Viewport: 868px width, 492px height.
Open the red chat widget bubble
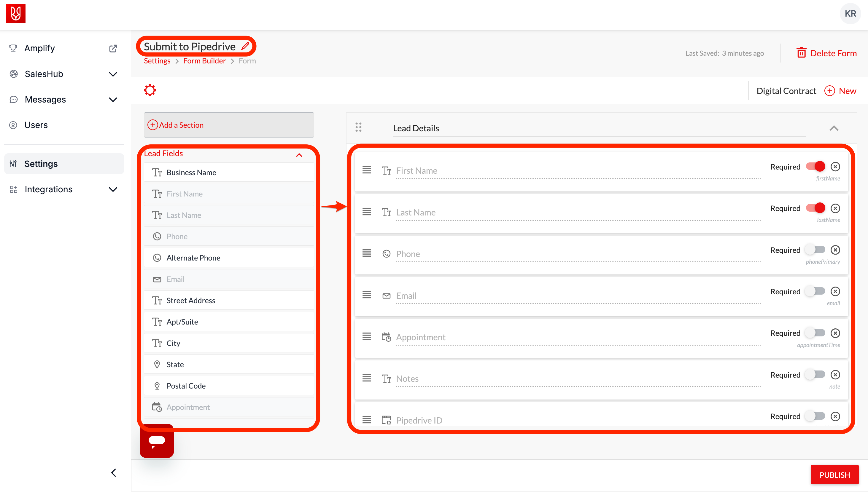pos(157,441)
